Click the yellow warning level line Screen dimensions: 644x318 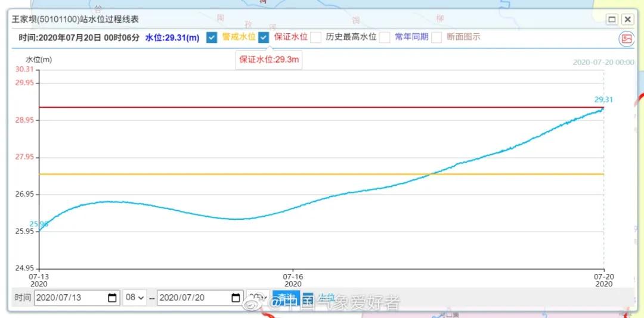321,174
